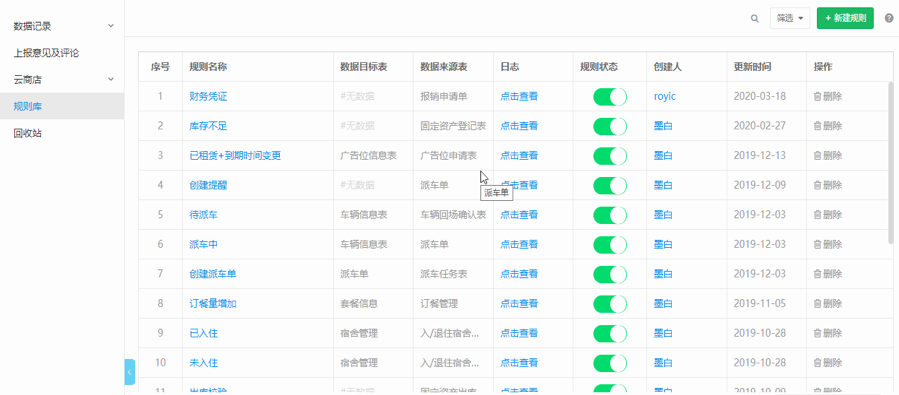The height and width of the screenshot is (395, 899).
Task: View log 点击查看 for 待派车 row
Action: click(519, 215)
